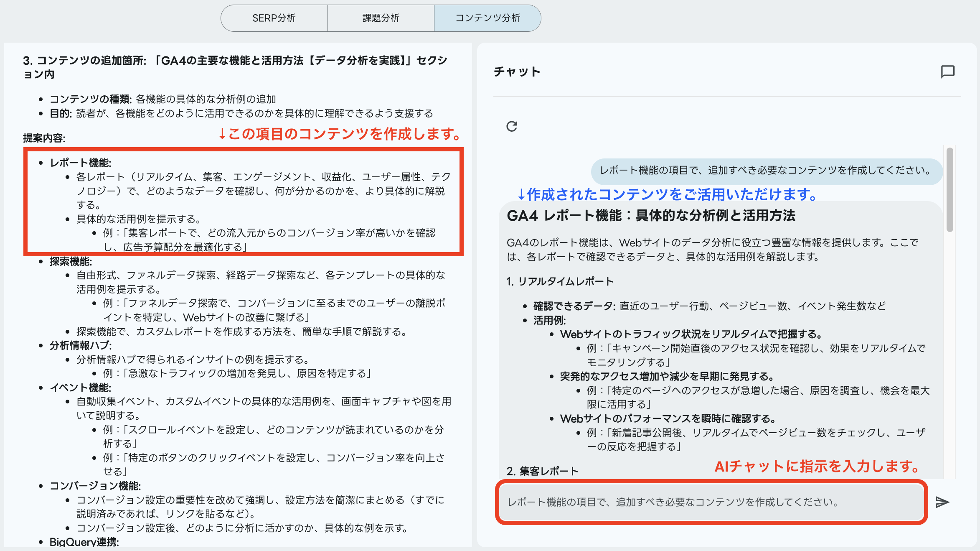This screenshot has height=551, width=980.
Task: Click the 活用例: label in chat response
Action: (x=549, y=320)
